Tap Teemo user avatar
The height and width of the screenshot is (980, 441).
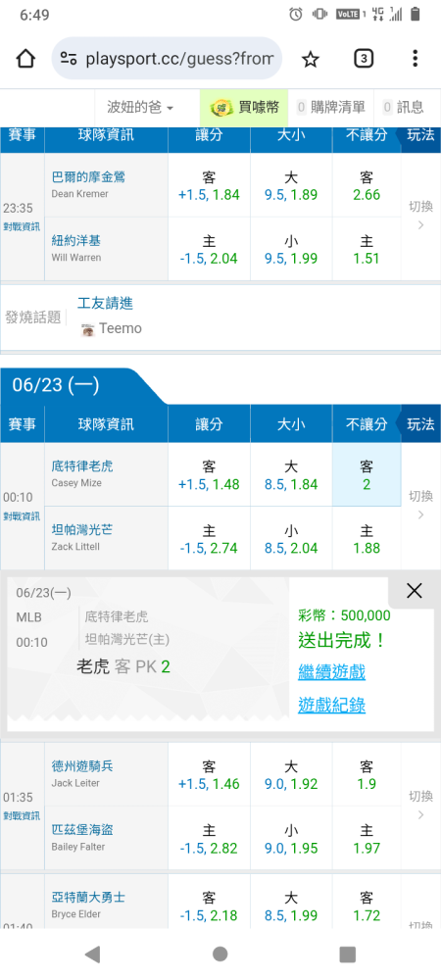click(x=88, y=329)
